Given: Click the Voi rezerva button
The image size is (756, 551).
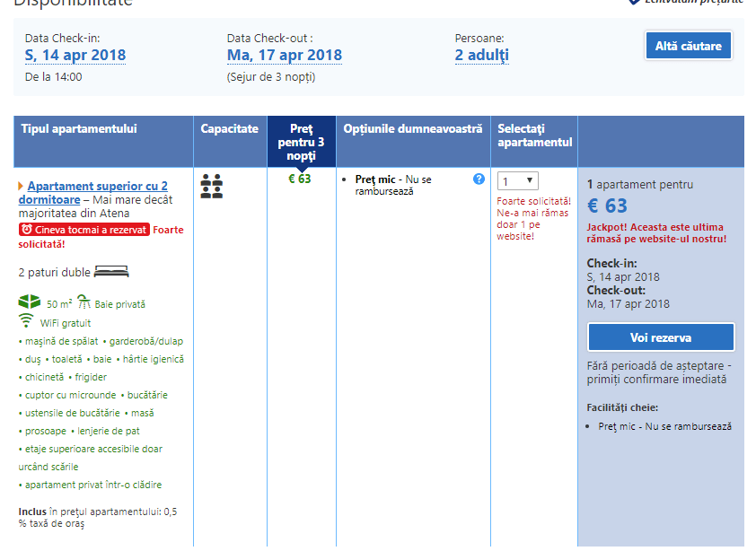Looking at the screenshot, I should tap(660, 337).
